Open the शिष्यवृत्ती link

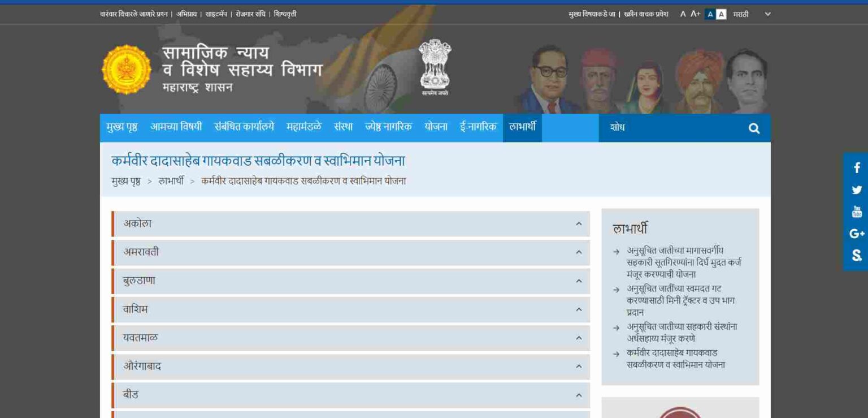click(x=285, y=14)
